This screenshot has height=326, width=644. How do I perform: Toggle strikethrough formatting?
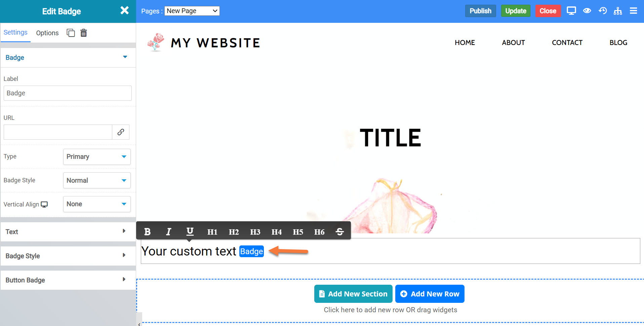(339, 232)
